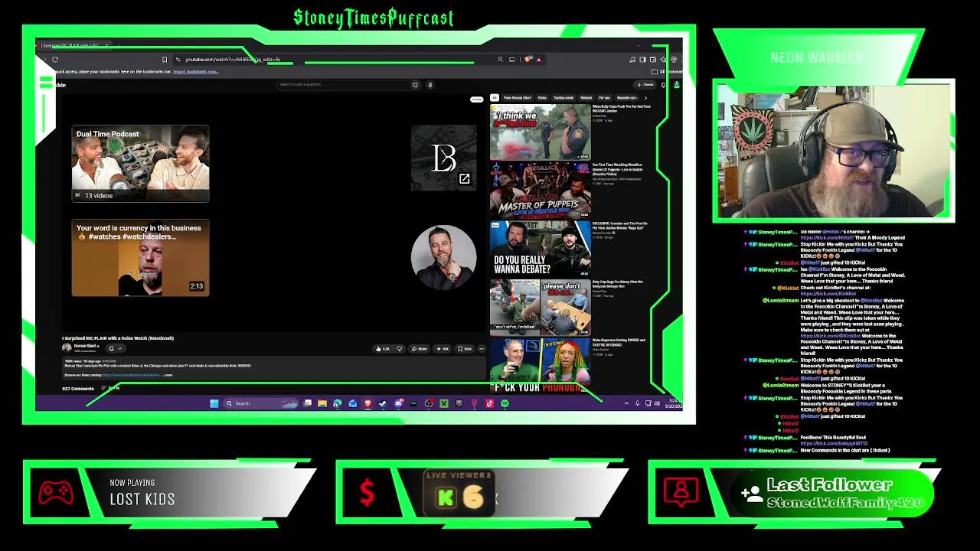Click the Import bookmarks now link
Image resolution: width=980 pixels, height=551 pixels.
pos(195,72)
